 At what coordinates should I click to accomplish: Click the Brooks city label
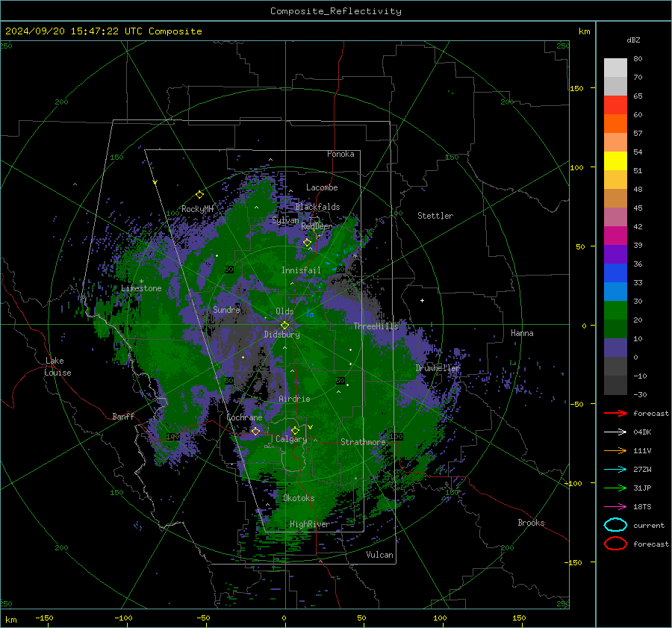531,523
